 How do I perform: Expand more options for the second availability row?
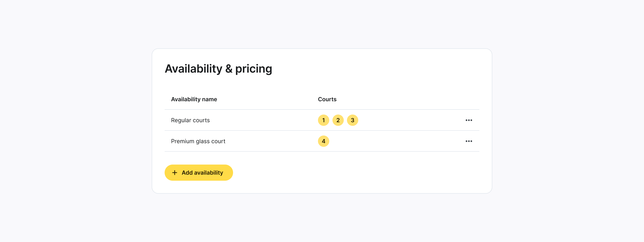point(469,141)
